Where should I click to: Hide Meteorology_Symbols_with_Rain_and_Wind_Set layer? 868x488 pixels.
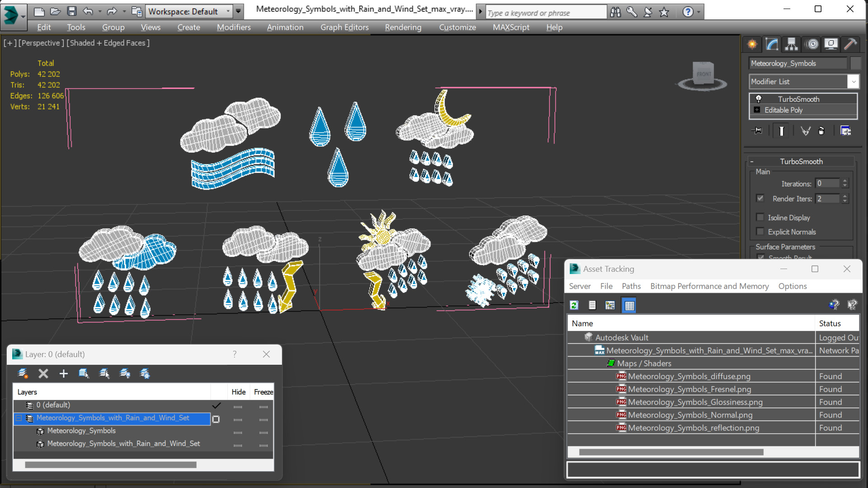point(238,418)
